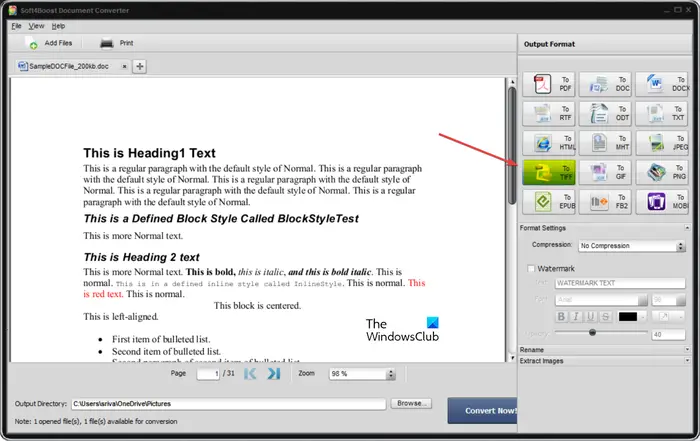Screen dimensions: 700x441
Task: Toggle underline for watermark text
Action: coord(591,316)
